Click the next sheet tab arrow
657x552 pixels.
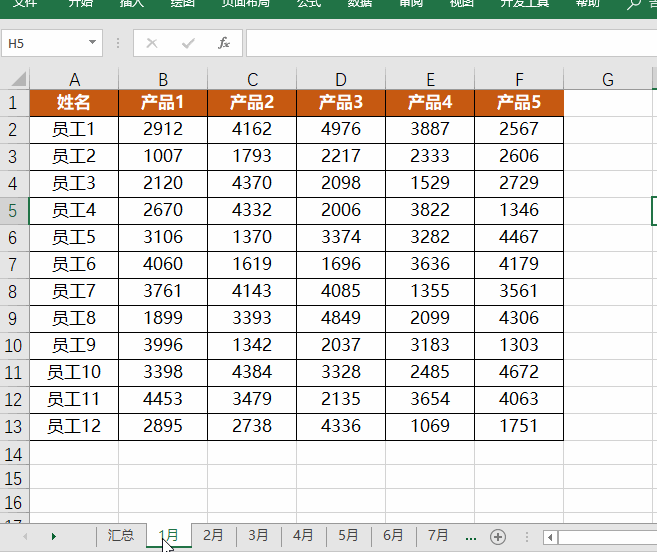(53, 536)
